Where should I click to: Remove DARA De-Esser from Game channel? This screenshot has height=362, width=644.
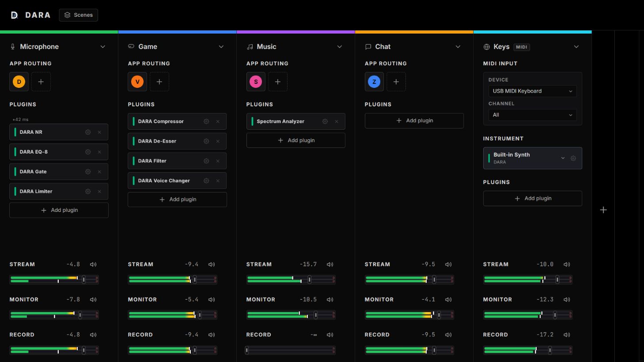click(x=218, y=141)
